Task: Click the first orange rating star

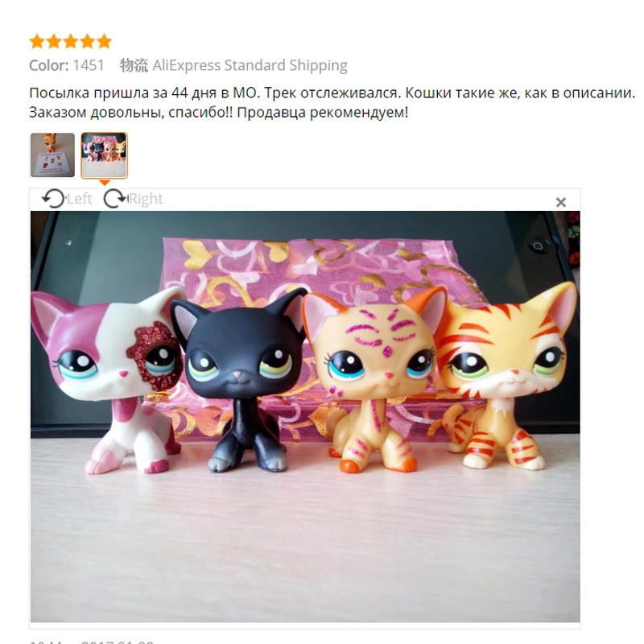Action: (x=37, y=42)
